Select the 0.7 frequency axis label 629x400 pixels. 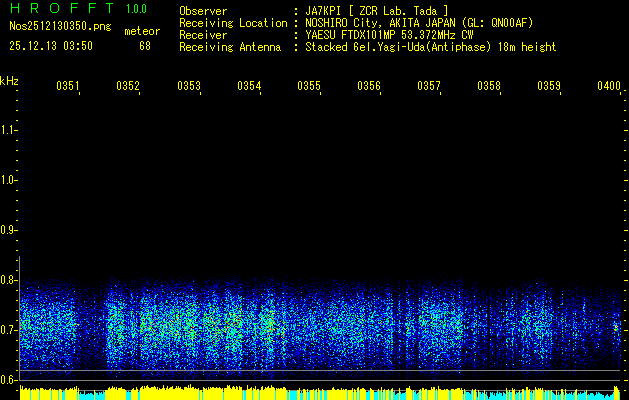[9, 330]
